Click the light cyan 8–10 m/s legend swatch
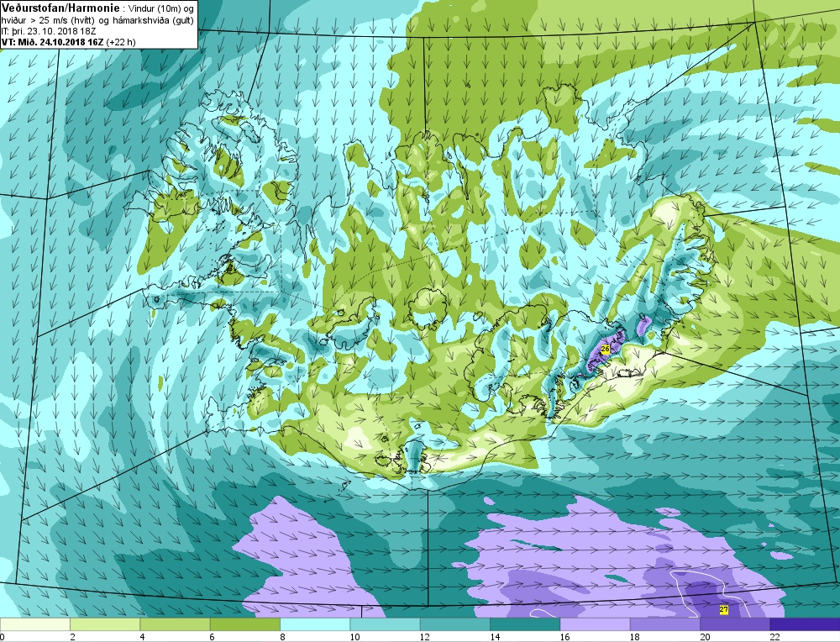Screen dimensions: 840x642 tap(315, 624)
